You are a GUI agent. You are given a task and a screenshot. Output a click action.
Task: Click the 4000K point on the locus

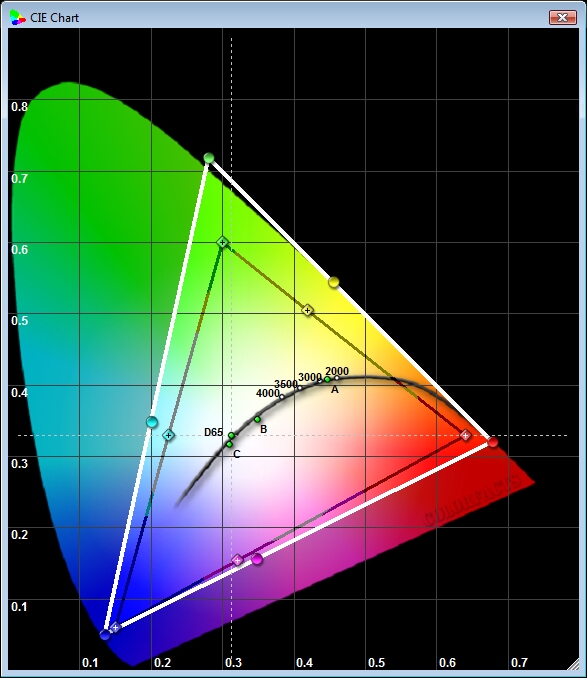[x=282, y=397]
